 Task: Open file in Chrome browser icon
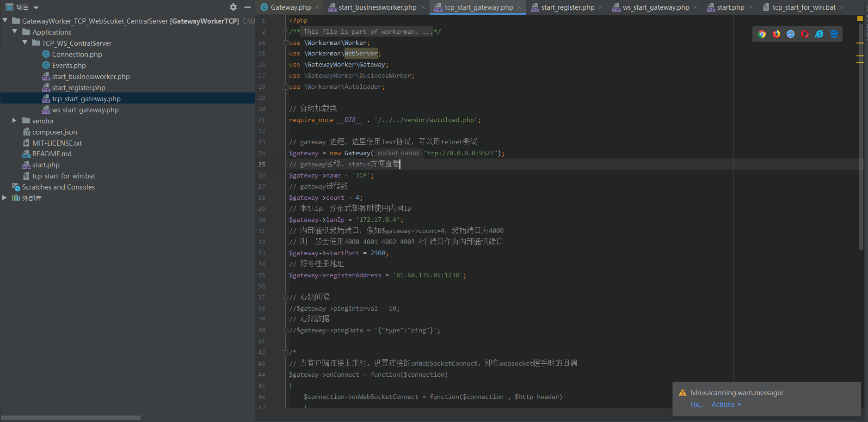click(762, 34)
